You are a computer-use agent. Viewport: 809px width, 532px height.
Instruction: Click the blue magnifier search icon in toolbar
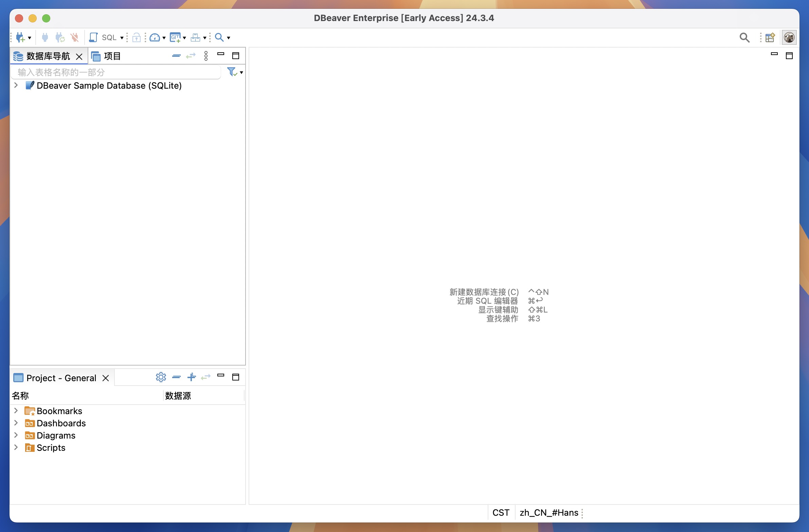pyautogui.click(x=220, y=37)
